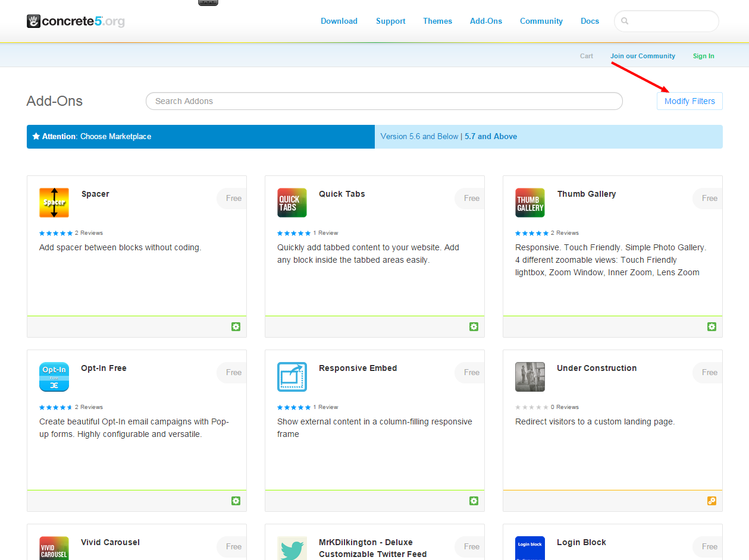
Task: Open the Login Block add-on icon
Action: [530, 548]
